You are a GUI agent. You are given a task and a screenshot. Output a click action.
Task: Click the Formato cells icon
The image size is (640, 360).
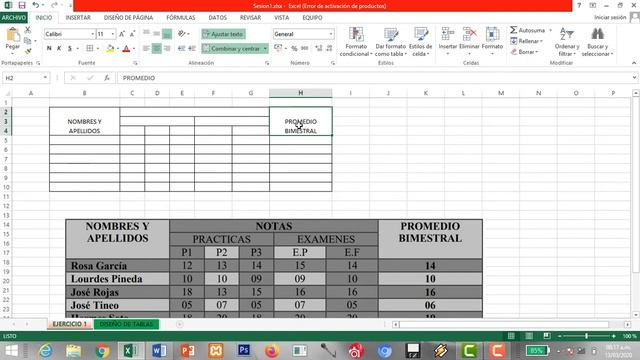[x=492, y=34]
